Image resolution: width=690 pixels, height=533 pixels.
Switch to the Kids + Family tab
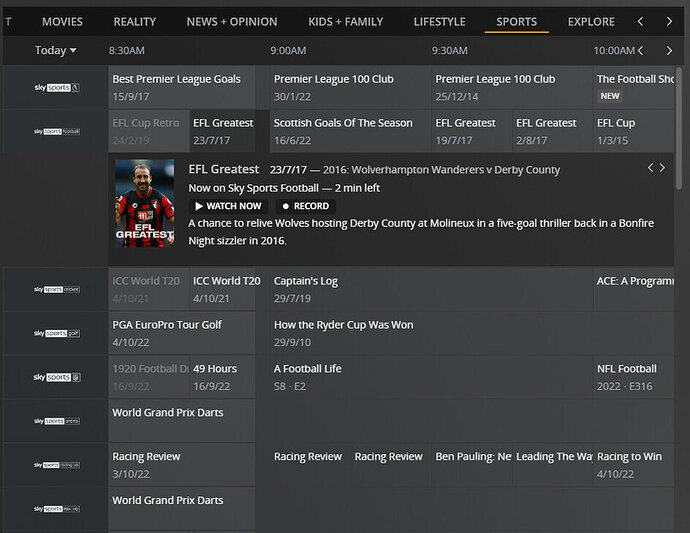click(x=345, y=22)
